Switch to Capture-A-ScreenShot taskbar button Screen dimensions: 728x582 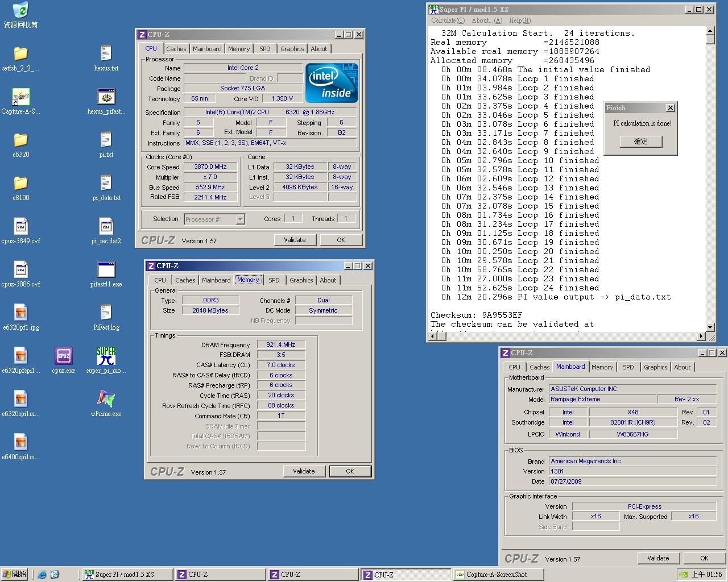(498, 575)
